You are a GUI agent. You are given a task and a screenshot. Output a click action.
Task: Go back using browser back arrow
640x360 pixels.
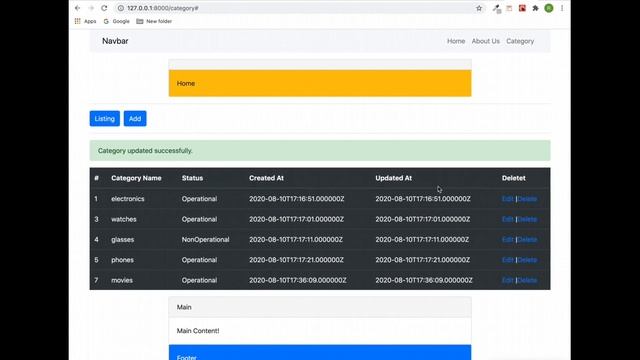78,8
